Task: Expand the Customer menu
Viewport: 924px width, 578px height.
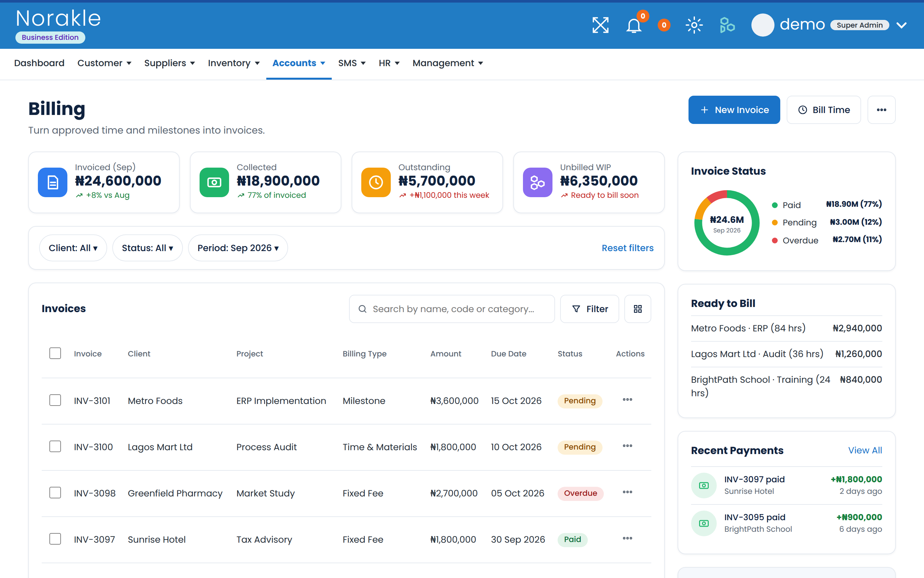Action: (x=104, y=63)
